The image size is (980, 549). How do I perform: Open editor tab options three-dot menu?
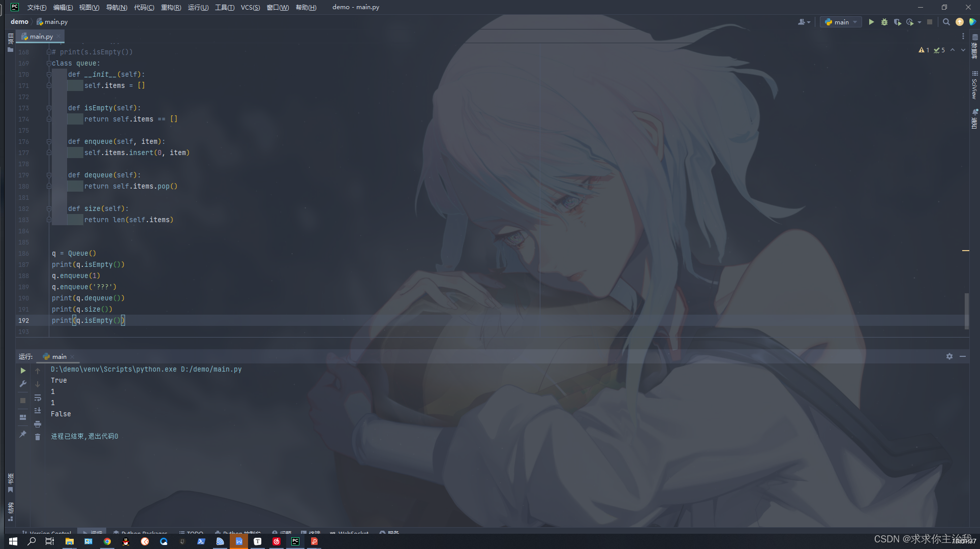[963, 36]
